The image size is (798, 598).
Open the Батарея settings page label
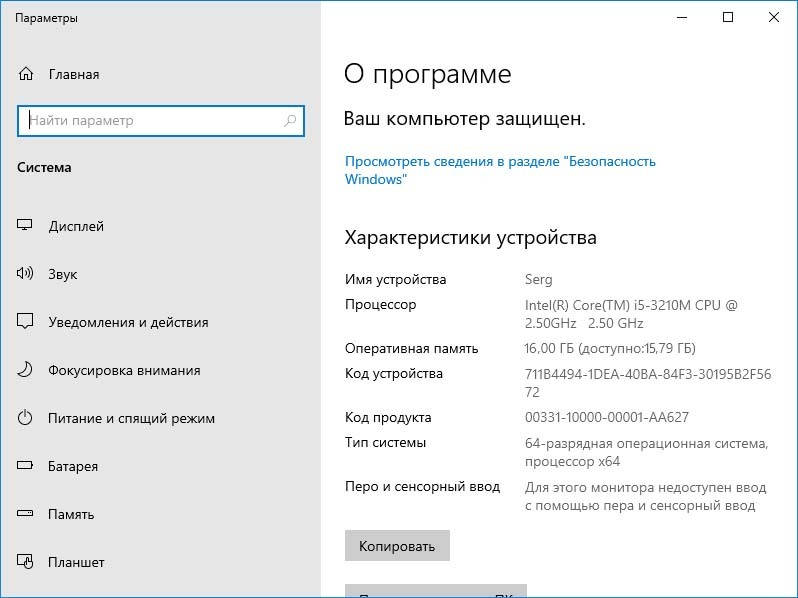tap(73, 466)
